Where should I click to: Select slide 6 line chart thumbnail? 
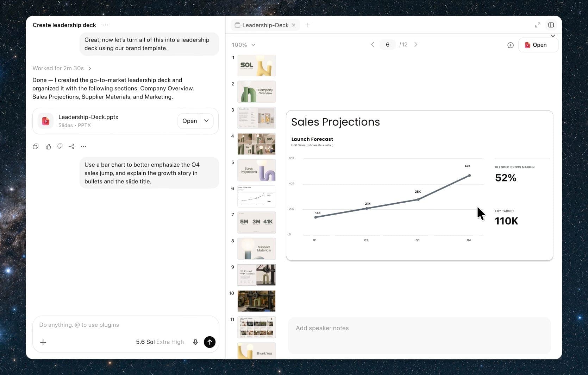[x=257, y=196]
